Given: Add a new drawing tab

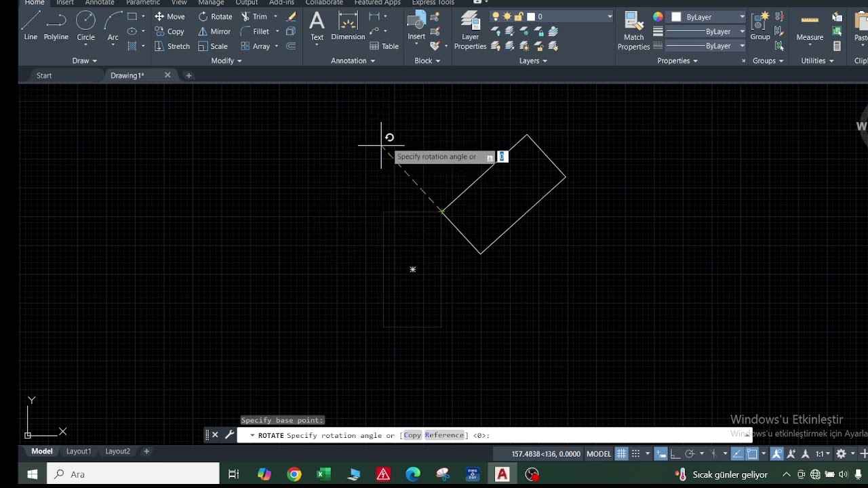Looking at the screenshot, I should (x=189, y=75).
